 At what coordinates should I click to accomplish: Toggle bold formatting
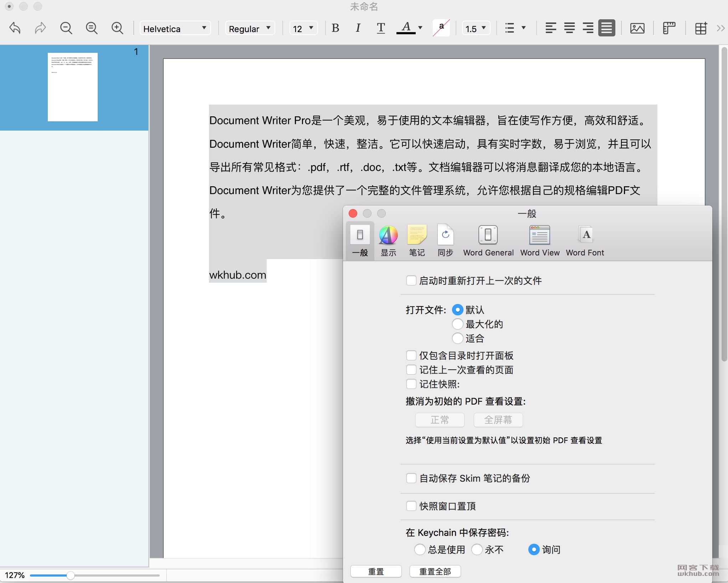[335, 28]
